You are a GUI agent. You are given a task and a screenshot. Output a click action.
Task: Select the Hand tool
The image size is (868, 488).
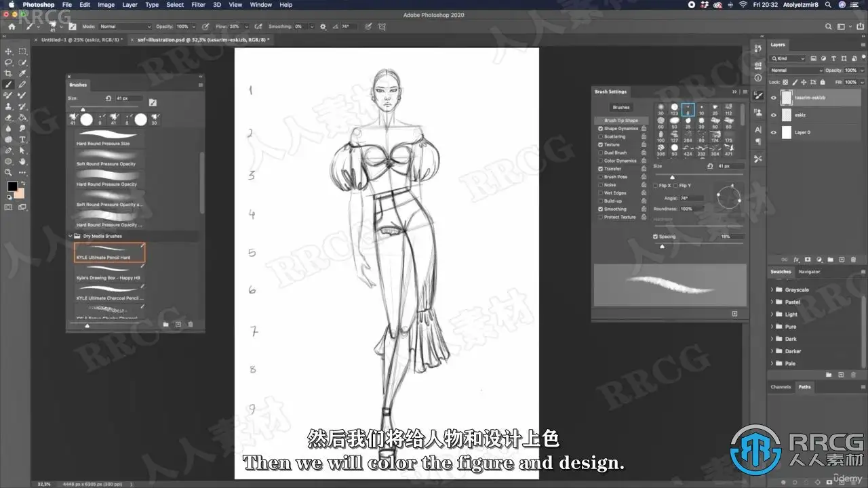(x=22, y=161)
